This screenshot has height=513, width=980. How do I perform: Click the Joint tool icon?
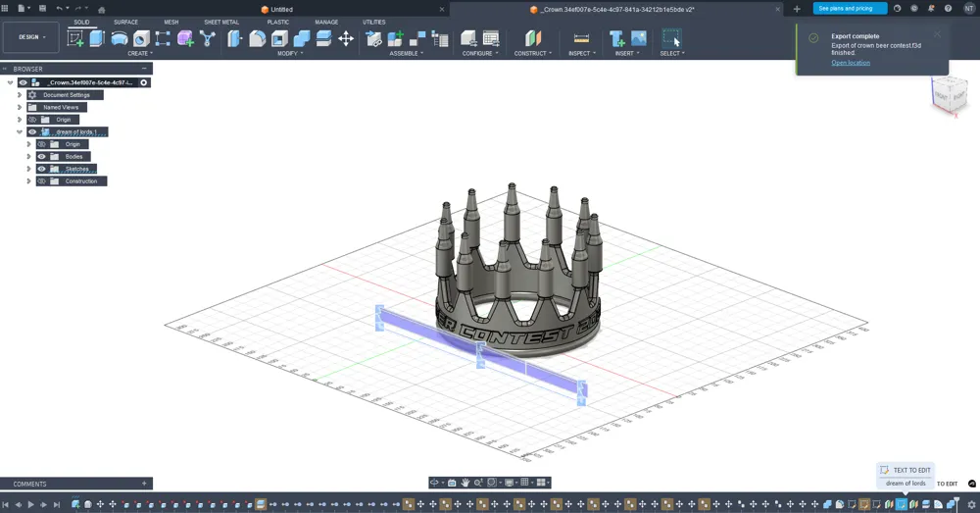click(417, 39)
